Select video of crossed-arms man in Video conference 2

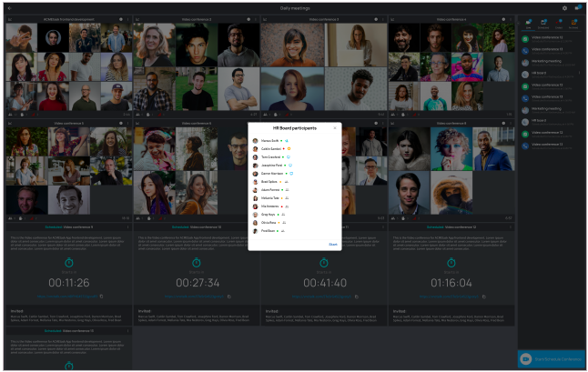click(x=238, y=89)
